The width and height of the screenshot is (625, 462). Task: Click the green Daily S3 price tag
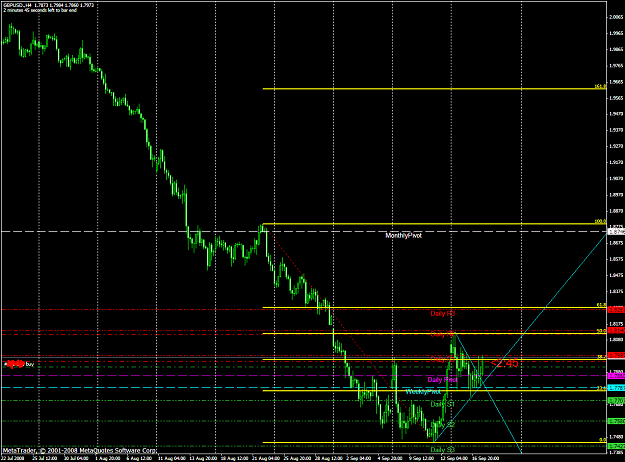click(615, 446)
